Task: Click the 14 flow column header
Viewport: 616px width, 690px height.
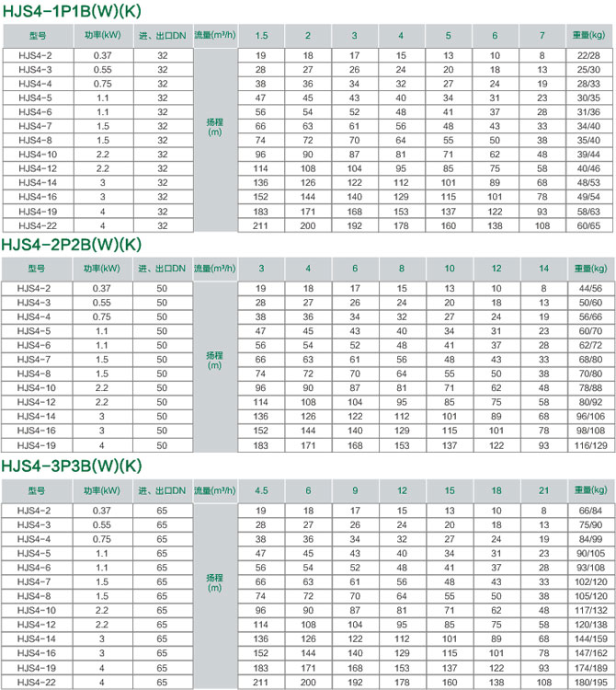Action: [544, 269]
